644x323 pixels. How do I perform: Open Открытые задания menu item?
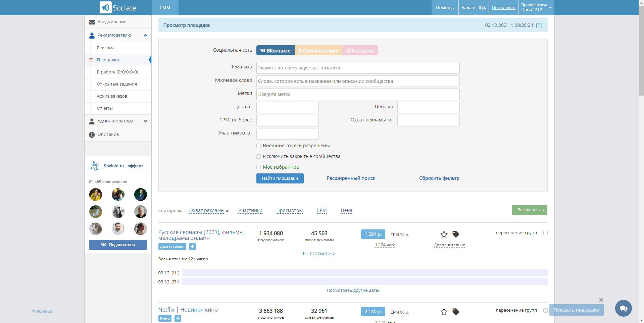click(117, 84)
